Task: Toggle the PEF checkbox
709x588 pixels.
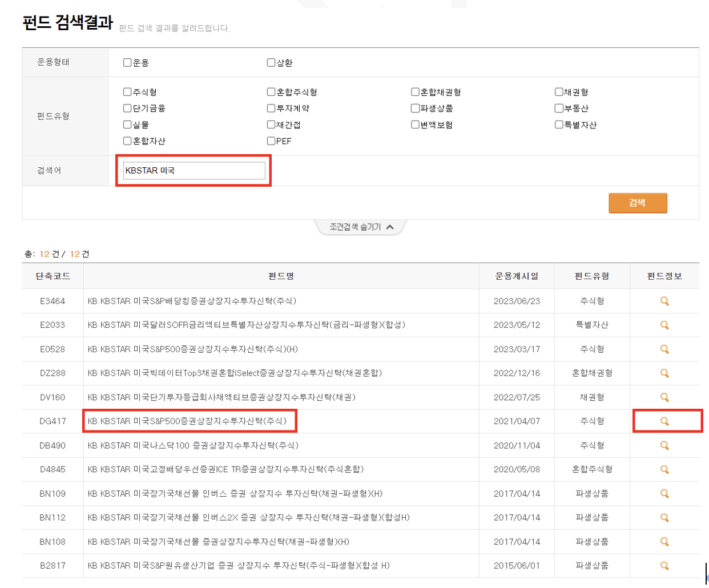Action: (x=271, y=140)
